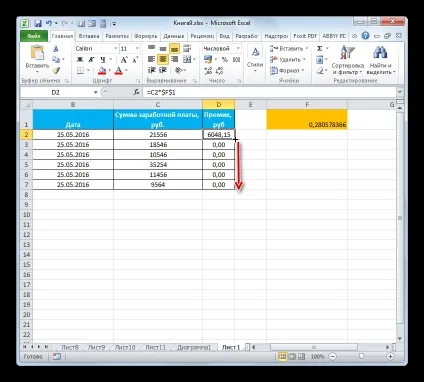Toggle bold (Ж) formatting
Image resolution: width=424 pixels, height=382 pixels.
click(x=80, y=60)
